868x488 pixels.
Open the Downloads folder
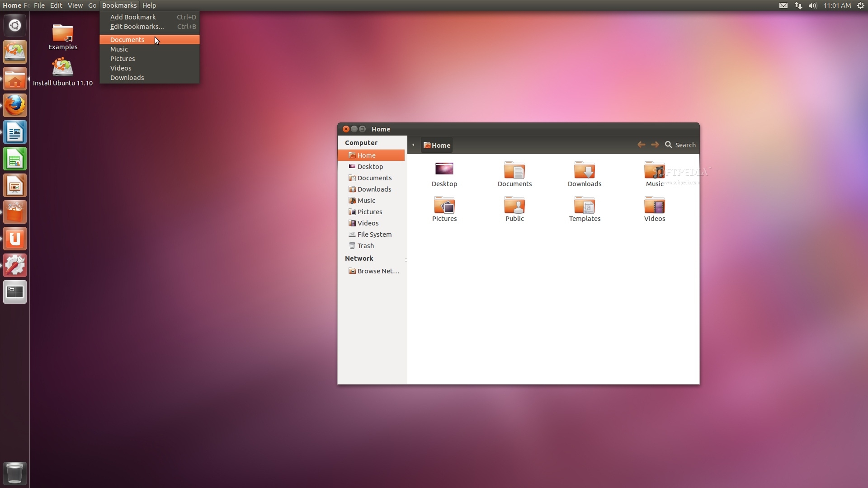tap(127, 77)
